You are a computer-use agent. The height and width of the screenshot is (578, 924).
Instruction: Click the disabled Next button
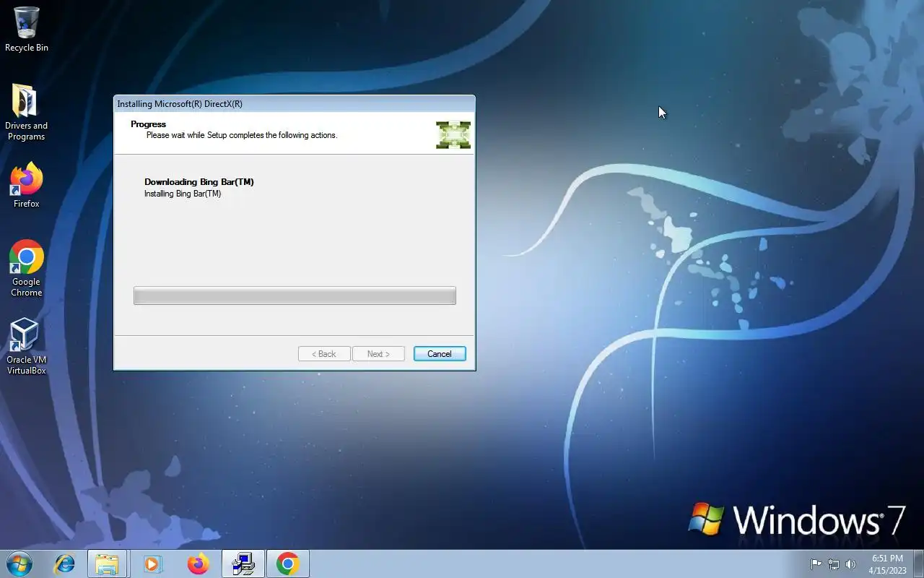tap(378, 354)
